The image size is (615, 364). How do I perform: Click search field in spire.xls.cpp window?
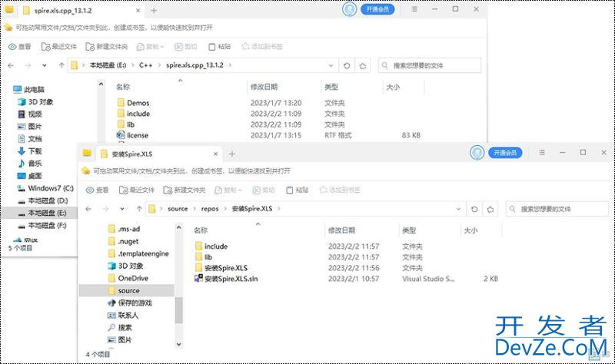click(x=430, y=65)
